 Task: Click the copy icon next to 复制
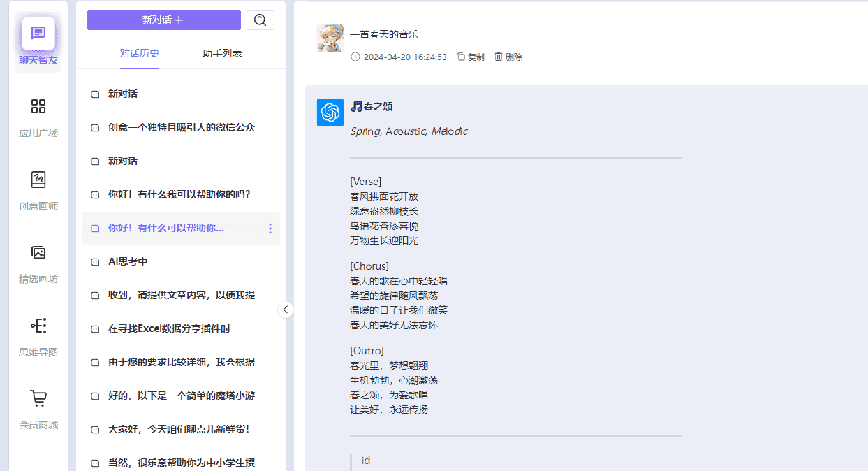(462, 57)
